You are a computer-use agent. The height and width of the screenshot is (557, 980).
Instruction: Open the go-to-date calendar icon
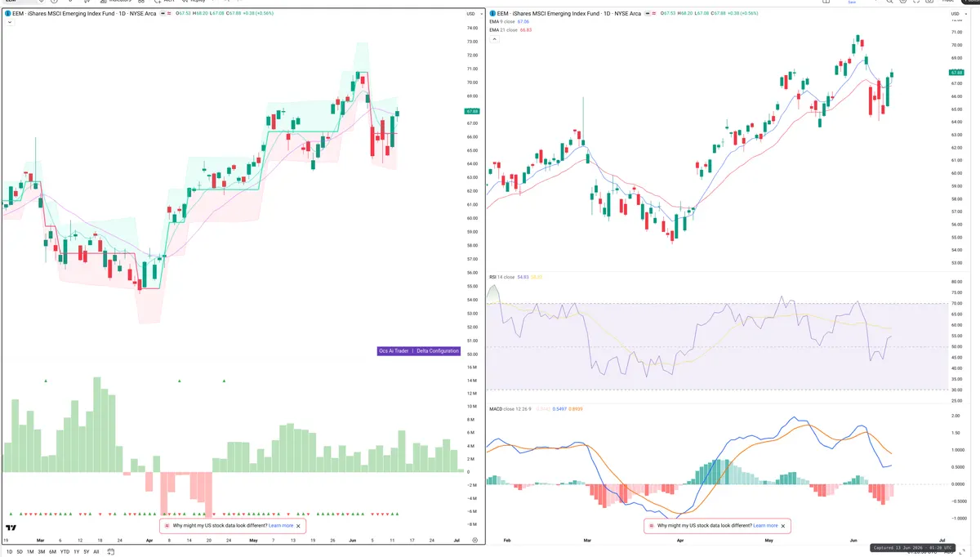coord(110,552)
